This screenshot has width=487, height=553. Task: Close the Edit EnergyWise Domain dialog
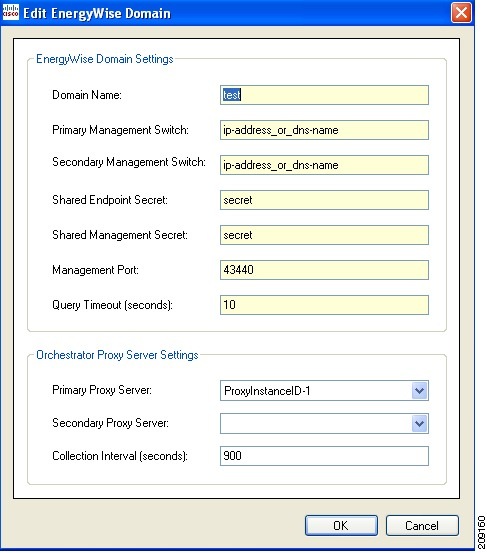tap(461, 13)
